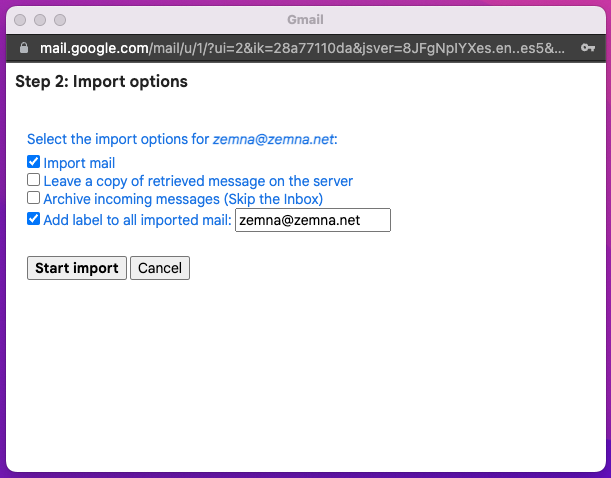Disable the Add label checkbox
The image size is (611, 478).
(x=34, y=219)
